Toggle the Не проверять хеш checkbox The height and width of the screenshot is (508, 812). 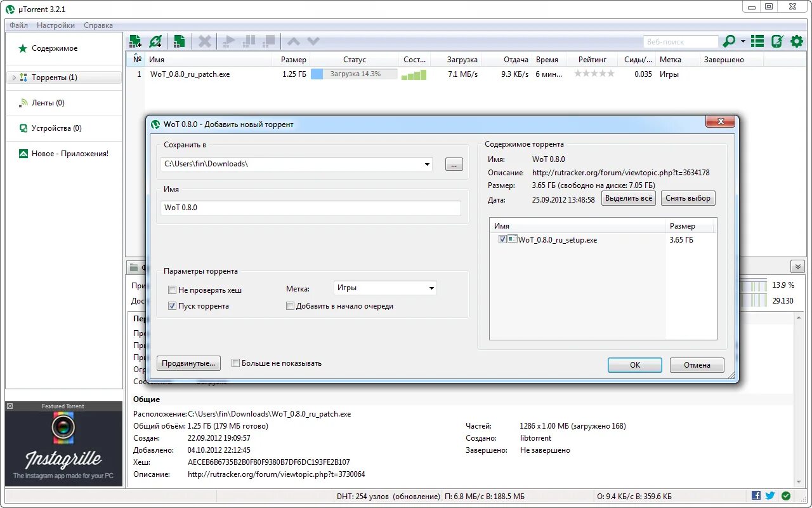(x=172, y=290)
